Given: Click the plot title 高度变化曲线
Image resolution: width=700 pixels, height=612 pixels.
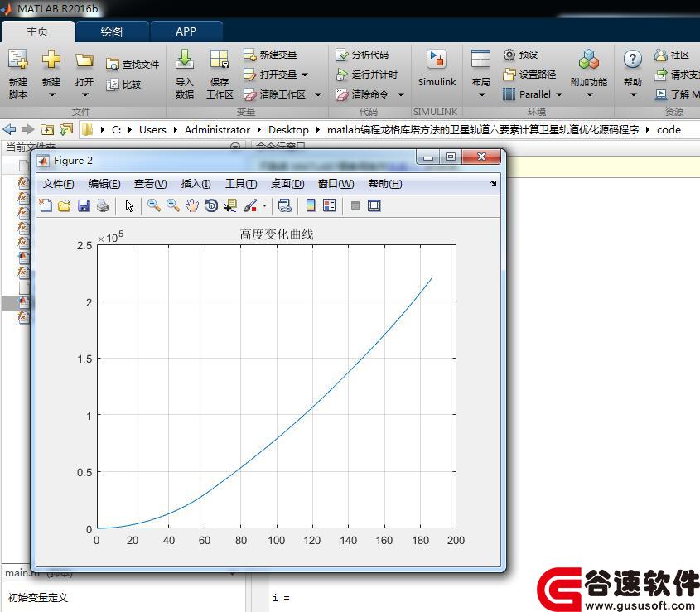Looking at the screenshot, I should (277, 234).
